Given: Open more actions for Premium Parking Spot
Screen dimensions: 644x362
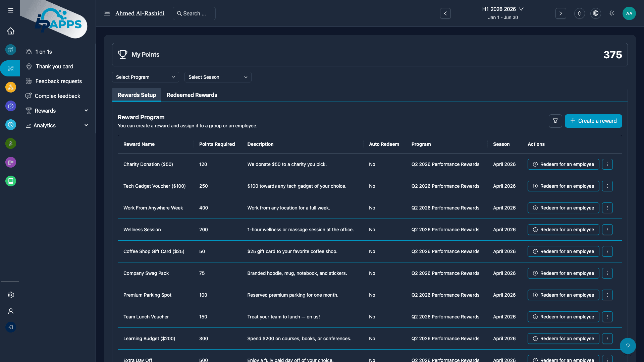Looking at the screenshot, I should pos(607,295).
